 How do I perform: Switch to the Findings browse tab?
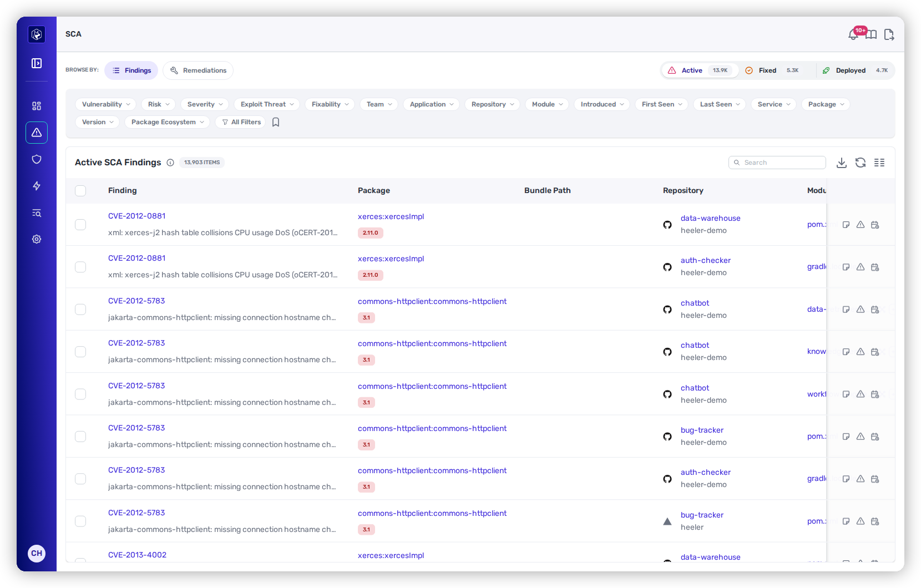131,70
